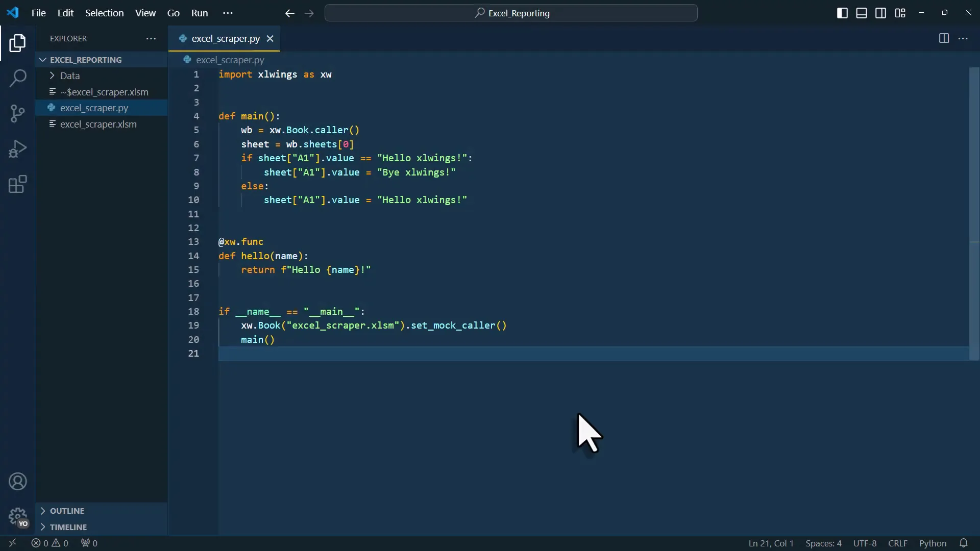
Task: Open the Run menu
Action: pyautogui.click(x=200, y=13)
